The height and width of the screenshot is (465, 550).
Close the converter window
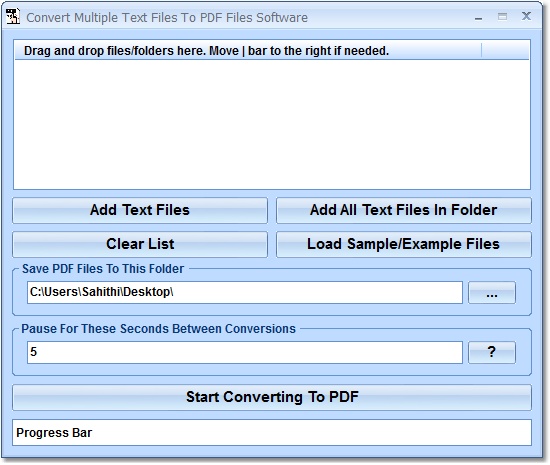pyautogui.click(x=526, y=16)
